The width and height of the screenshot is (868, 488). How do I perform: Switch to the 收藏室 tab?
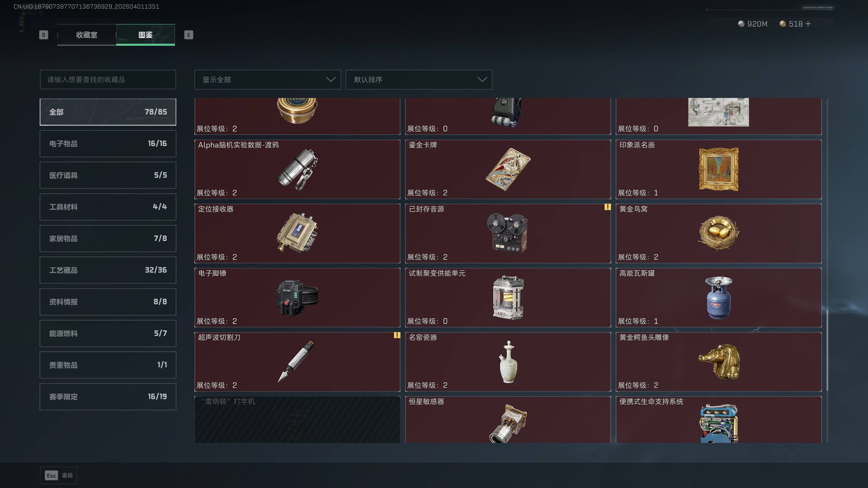(87, 35)
